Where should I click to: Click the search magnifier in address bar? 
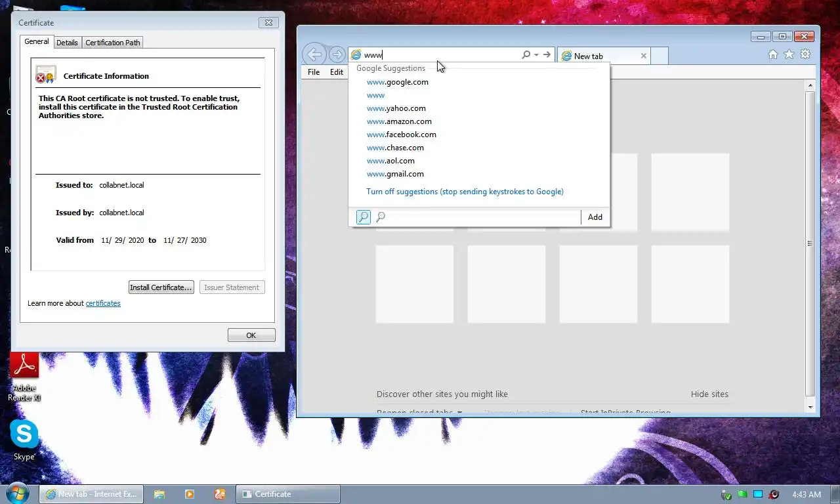526,55
